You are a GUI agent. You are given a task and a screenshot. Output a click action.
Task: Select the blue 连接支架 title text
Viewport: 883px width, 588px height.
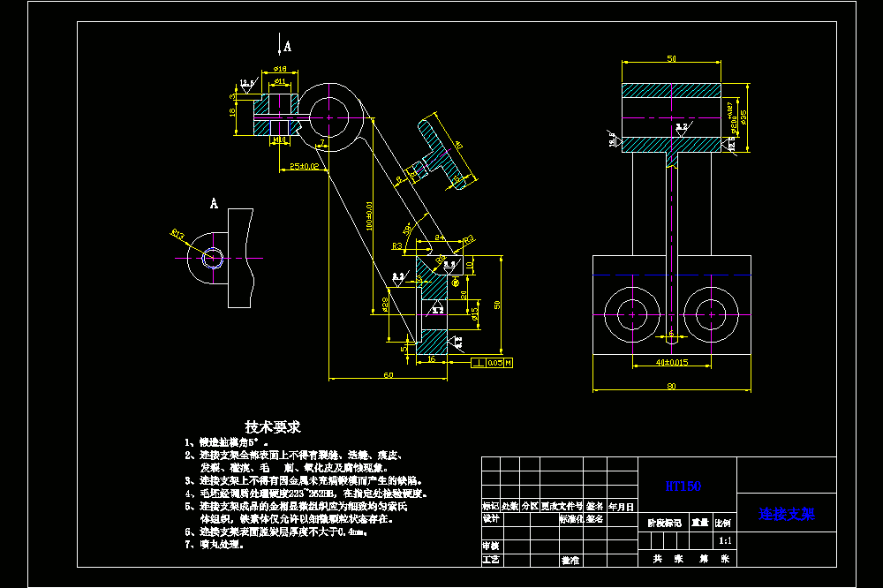click(787, 514)
